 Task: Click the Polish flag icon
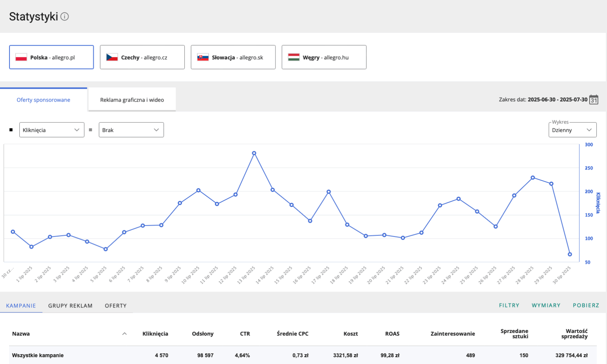click(21, 57)
